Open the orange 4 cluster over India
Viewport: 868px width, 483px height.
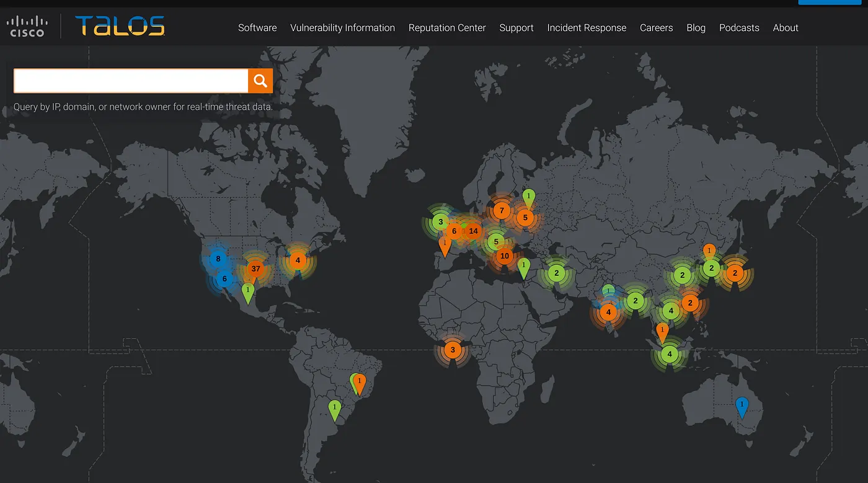coord(608,312)
